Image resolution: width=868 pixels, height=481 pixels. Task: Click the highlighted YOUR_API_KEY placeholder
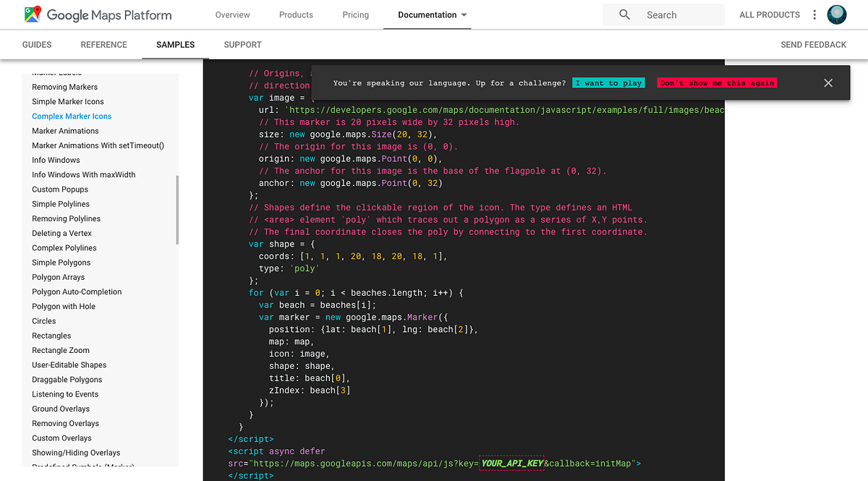[x=511, y=463]
